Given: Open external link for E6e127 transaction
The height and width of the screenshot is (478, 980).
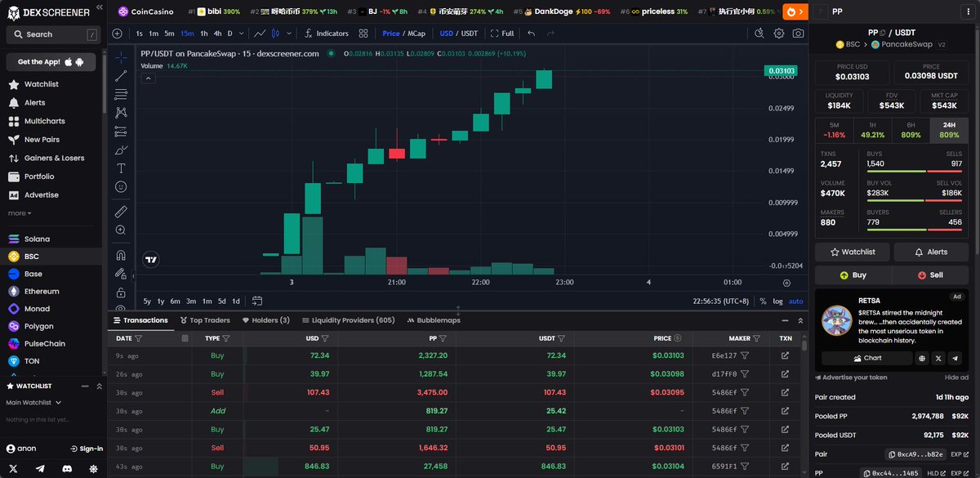Looking at the screenshot, I should (x=785, y=355).
